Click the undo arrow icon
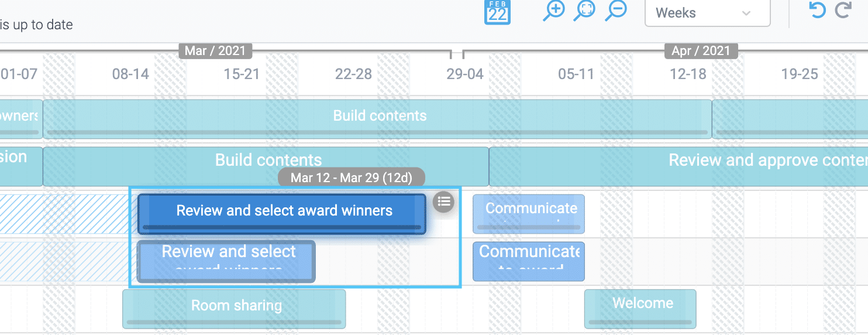Viewport: 868px width, 335px height. click(817, 11)
